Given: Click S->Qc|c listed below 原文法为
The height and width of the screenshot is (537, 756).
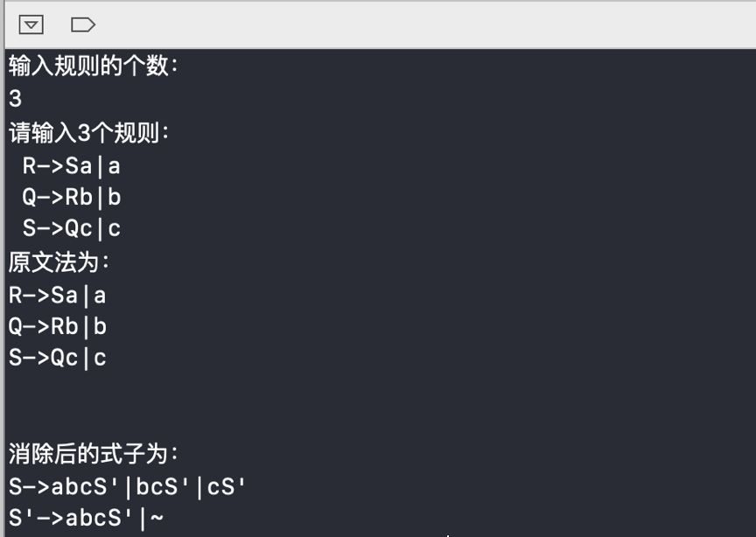Looking at the screenshot, I should (x=58, y=359).
